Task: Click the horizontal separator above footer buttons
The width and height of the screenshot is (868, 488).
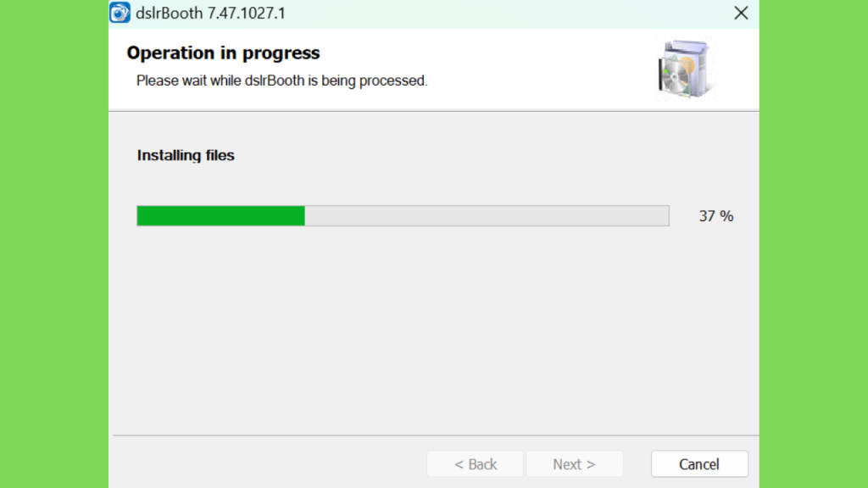Action: click(x=435, y=435)
